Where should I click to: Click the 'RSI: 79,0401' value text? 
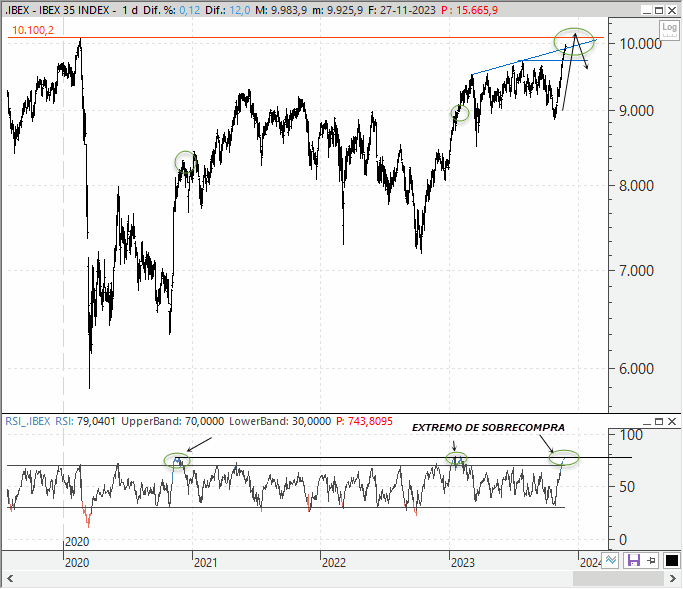coord(85,421)
